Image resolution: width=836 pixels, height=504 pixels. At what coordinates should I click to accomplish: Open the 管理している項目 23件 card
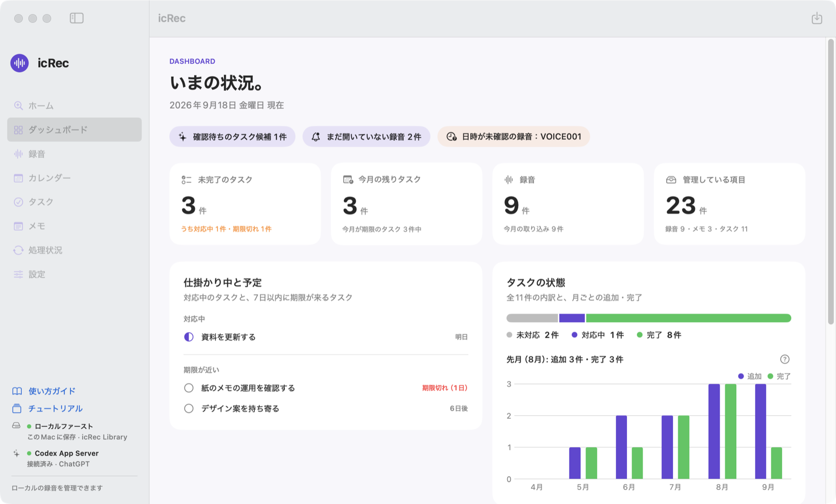(x=729, y=204)
